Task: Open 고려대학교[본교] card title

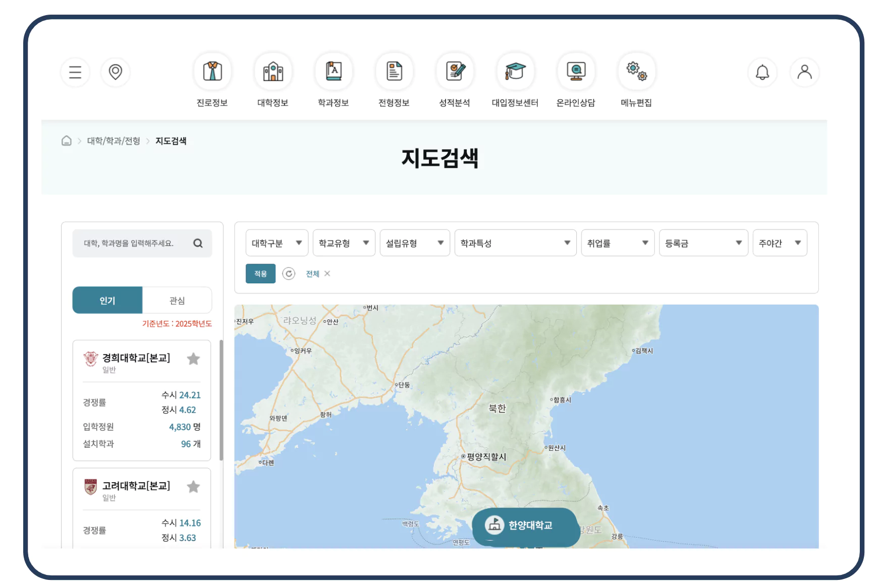Action: pyautogui.click(x=136, y=486)
